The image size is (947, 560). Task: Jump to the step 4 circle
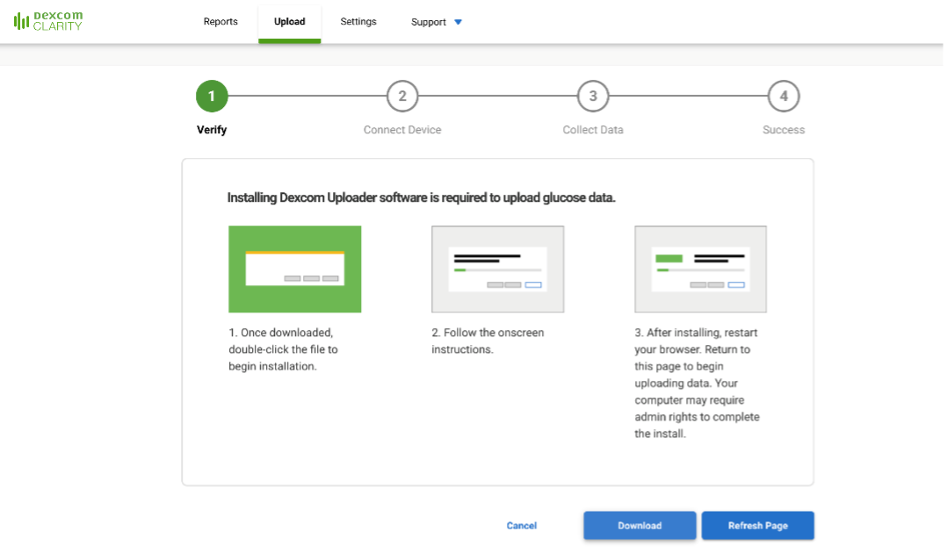click(x=784, y=97)
